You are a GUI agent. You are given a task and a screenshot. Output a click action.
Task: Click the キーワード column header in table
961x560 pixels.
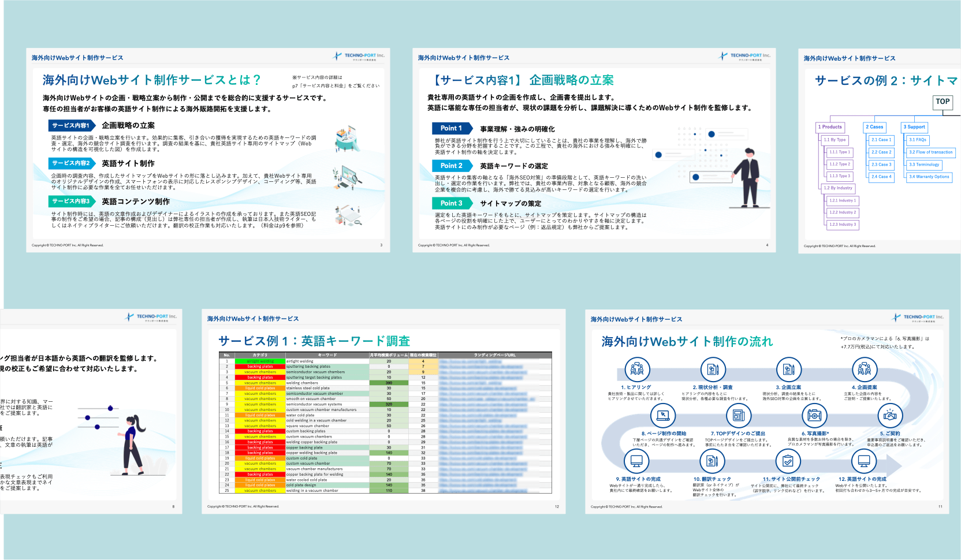pyautogui.click(x=327, y=355)
